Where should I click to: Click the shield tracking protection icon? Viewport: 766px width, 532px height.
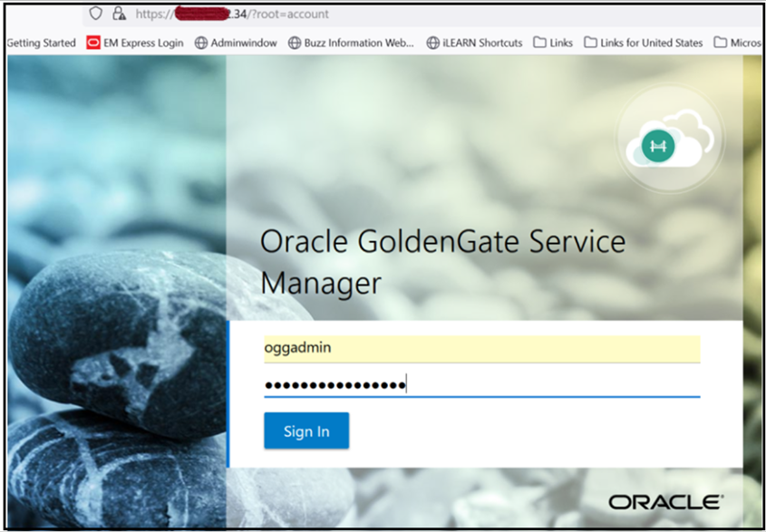tap(96, 14)
